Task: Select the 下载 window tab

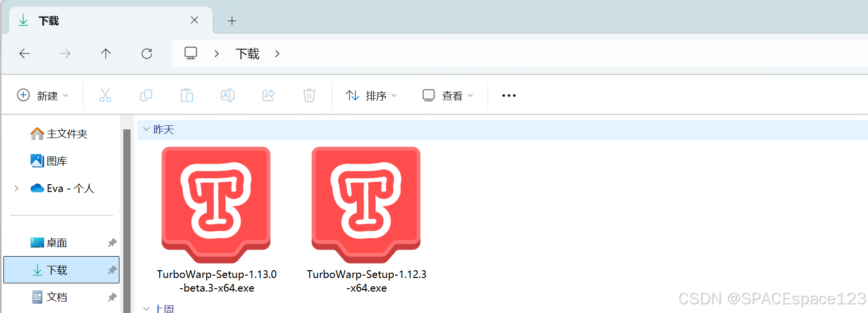Action: tap(111, 20)
